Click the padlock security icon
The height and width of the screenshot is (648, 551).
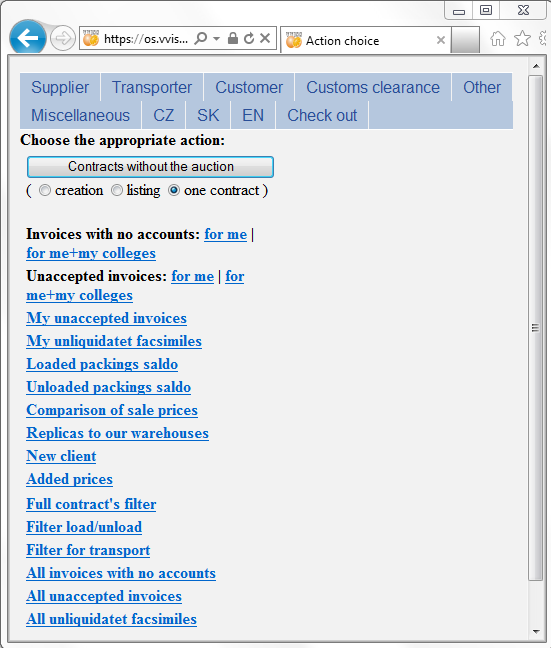[x=233, y=38]
